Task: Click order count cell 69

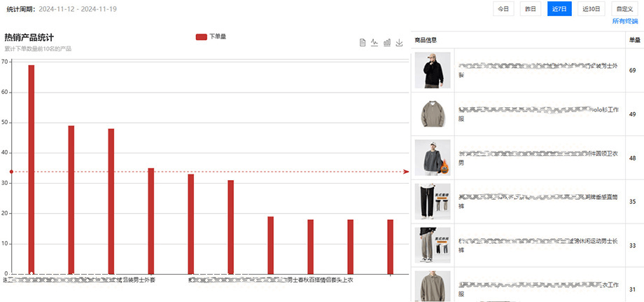Action: point(633,71)
